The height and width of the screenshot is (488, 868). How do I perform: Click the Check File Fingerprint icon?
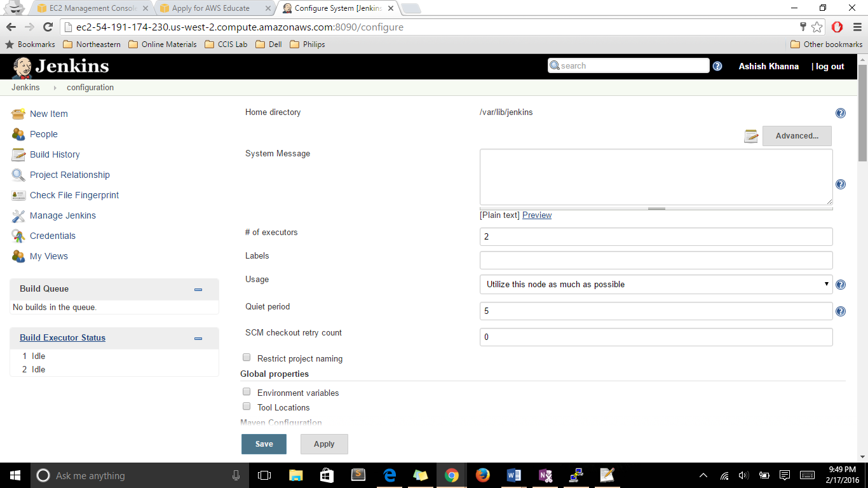18,195
